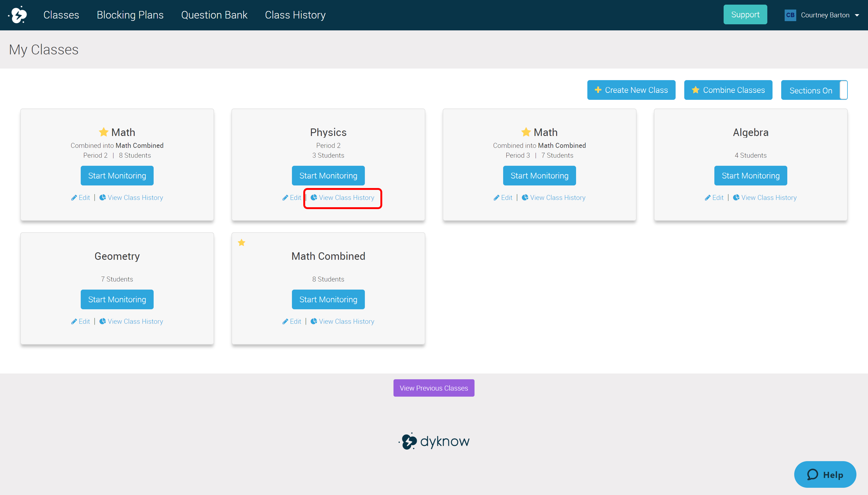Open the Classes menu item
This screenshot has height=495, width=868.
point(61,15)
